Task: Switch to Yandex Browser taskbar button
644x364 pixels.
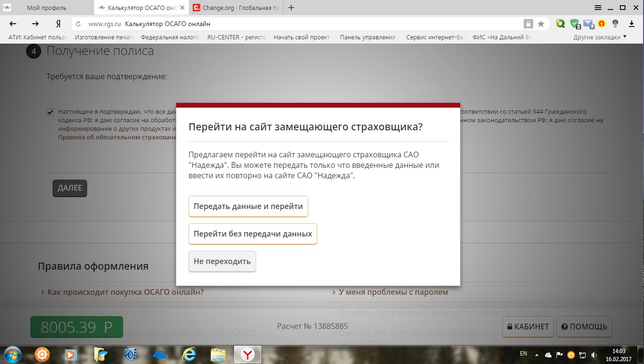Action: coord(247,354)
